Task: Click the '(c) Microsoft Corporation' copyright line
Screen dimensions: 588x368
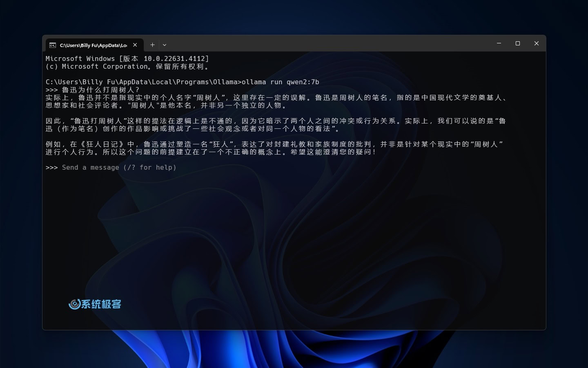Action: pos(127,66)
